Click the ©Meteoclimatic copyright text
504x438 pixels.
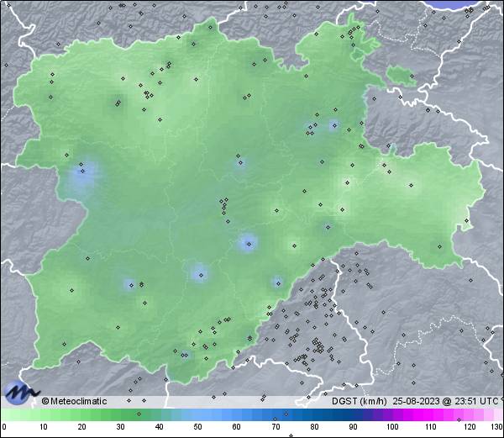(x=74, y=401)
